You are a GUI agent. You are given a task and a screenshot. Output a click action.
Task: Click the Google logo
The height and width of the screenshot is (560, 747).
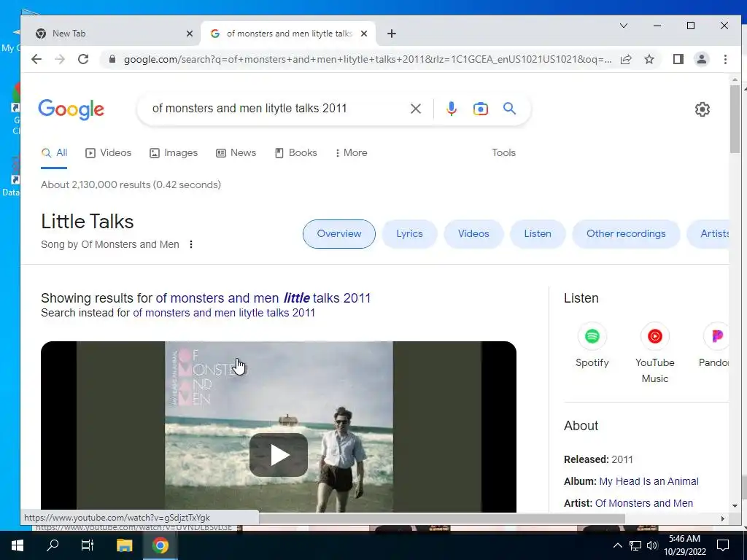tap(71, 109)
